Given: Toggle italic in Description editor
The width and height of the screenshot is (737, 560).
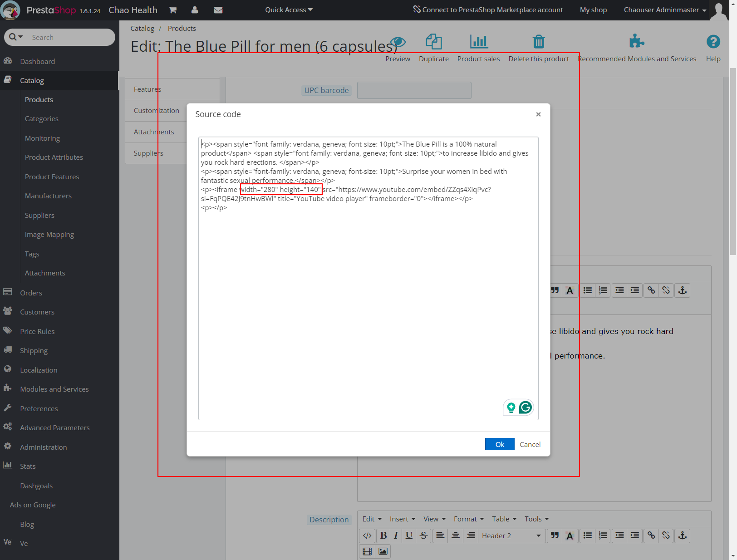Looking at the screenshot, I should tap(396, 536).
